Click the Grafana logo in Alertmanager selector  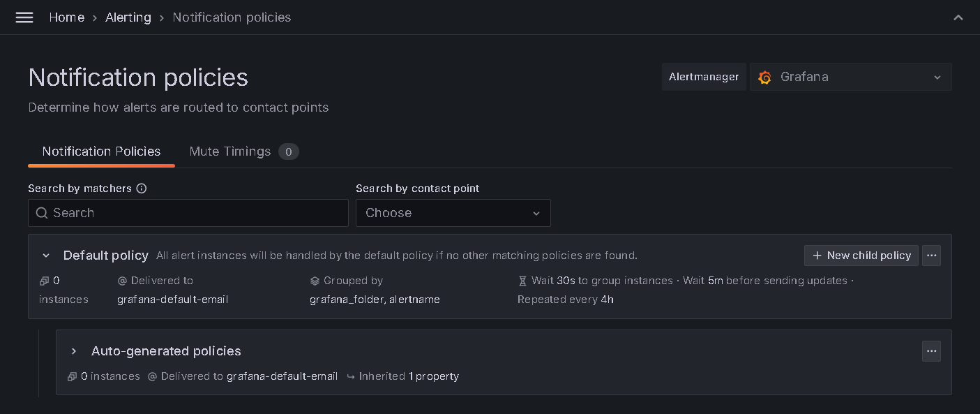764,77
